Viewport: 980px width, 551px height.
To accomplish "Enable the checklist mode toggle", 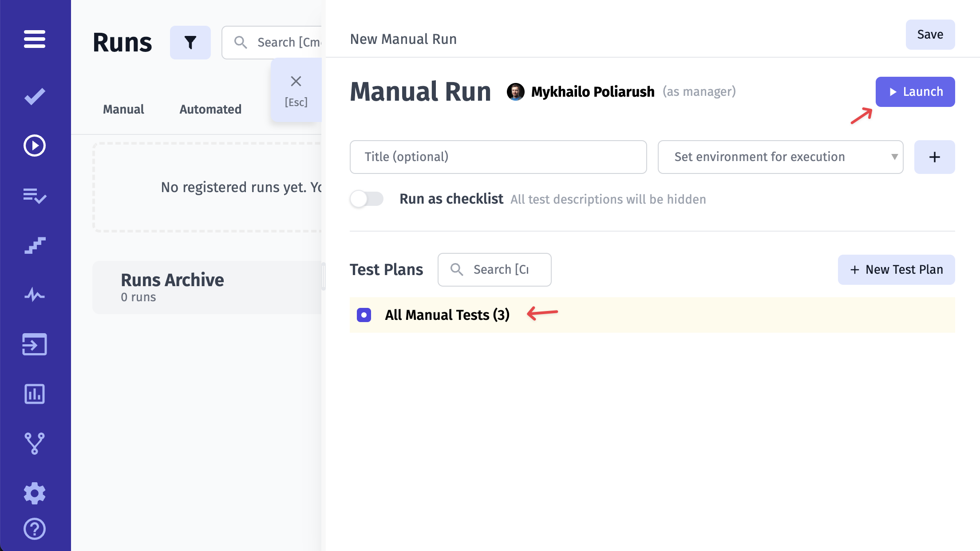I will (x=366, y=198).
